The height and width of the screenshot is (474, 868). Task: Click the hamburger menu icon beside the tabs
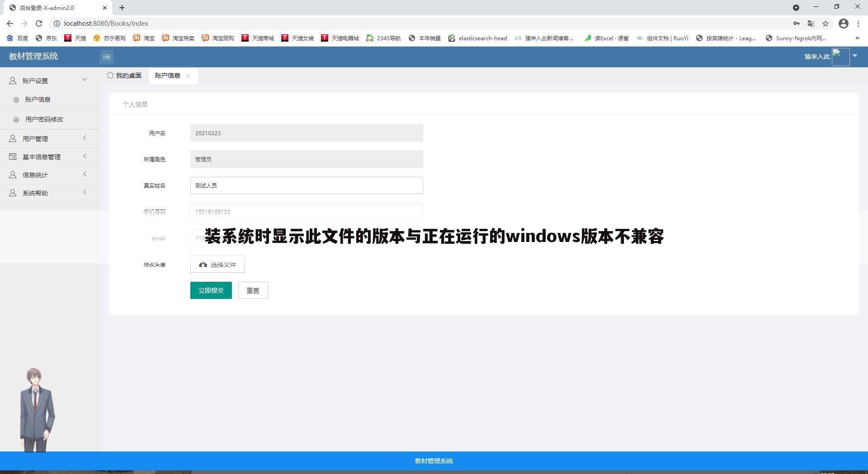(107, 57)
